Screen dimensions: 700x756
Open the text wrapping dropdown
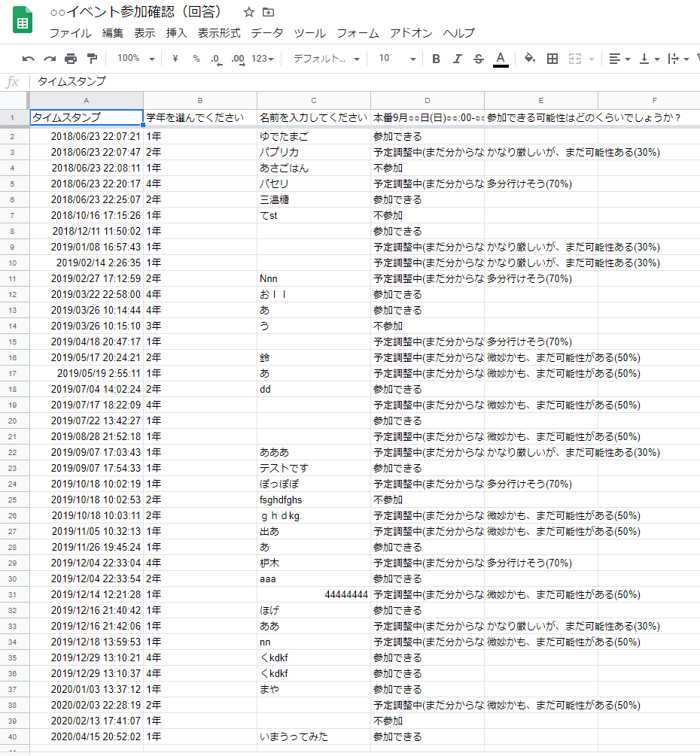click(x=679, y=59)
